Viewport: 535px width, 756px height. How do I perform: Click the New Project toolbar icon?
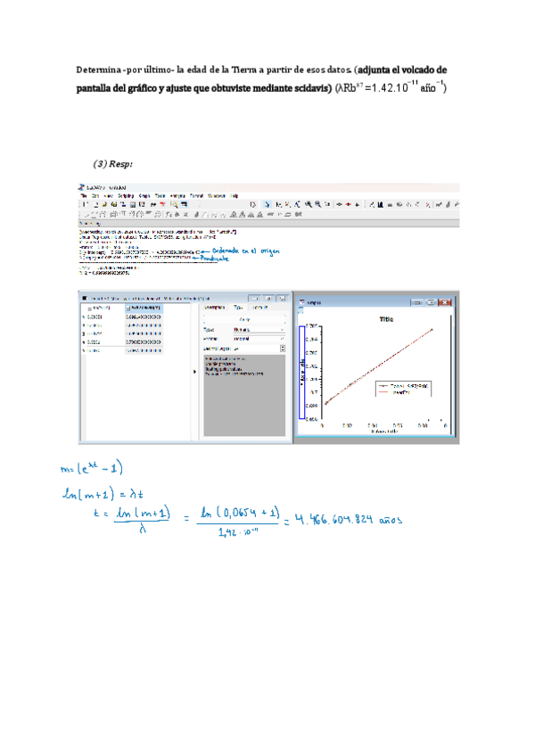86,205
